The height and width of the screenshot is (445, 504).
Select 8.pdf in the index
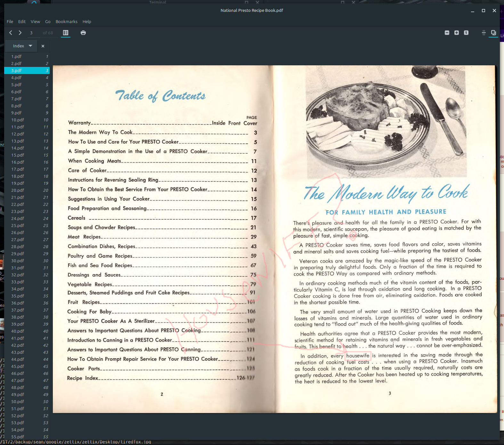click(x=27, y=106)
